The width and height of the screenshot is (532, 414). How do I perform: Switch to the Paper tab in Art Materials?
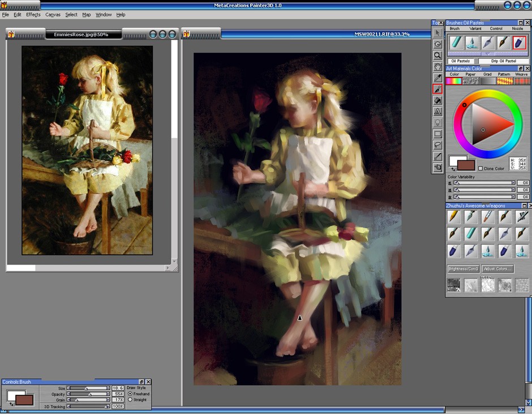click(x=470, y=74)
